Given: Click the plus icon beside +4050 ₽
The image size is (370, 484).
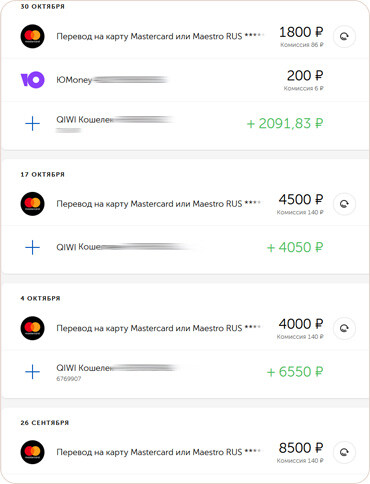Looking at the screenshot, I should (x=32, y=247).
